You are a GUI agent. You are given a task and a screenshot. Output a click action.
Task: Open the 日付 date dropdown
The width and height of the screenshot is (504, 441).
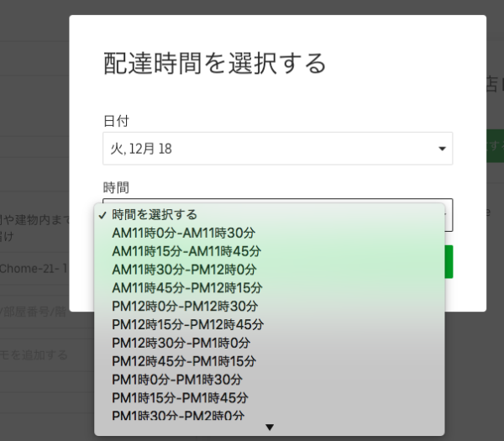(x=278, y=149)
